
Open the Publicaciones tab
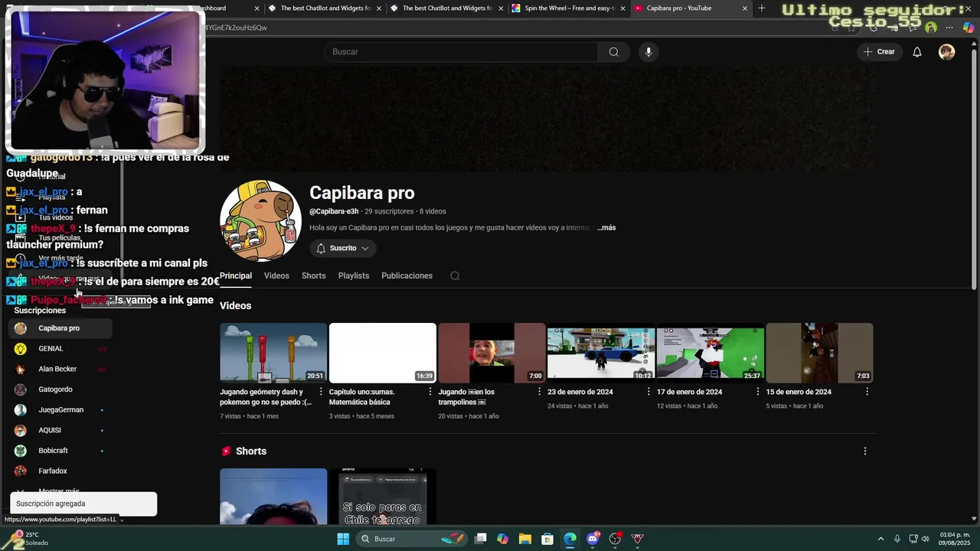(x=407, y=275)
